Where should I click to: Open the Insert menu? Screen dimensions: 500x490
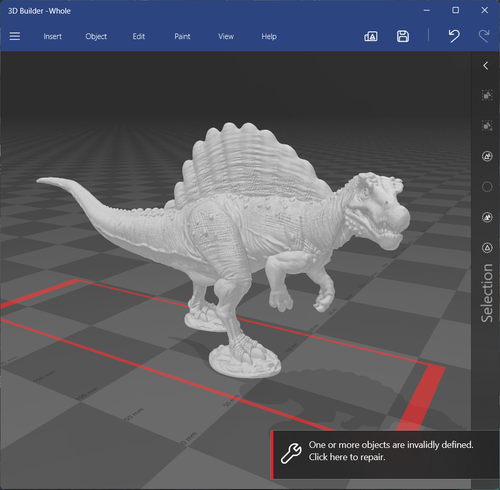click(x=52, y=36)
